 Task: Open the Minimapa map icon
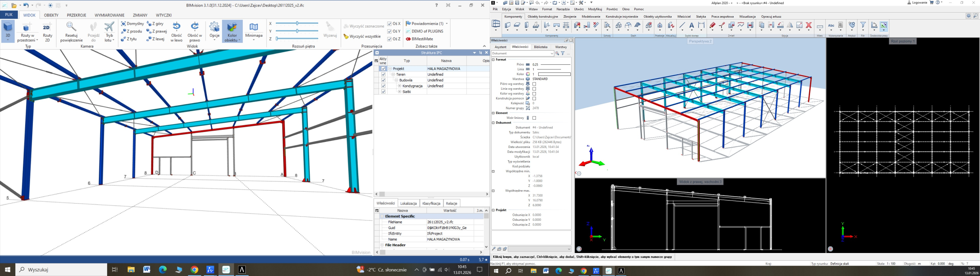point(254,27)
